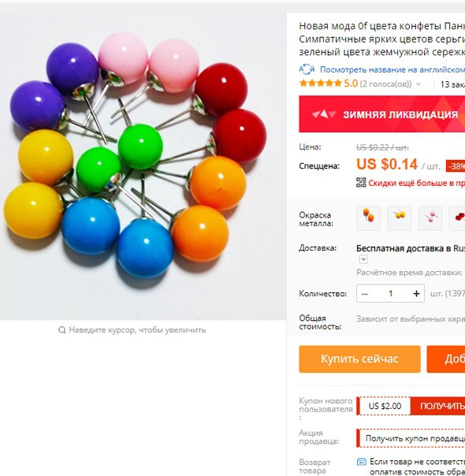
Task: Click the main product image of colorful earrings
Action: (143, 162)
